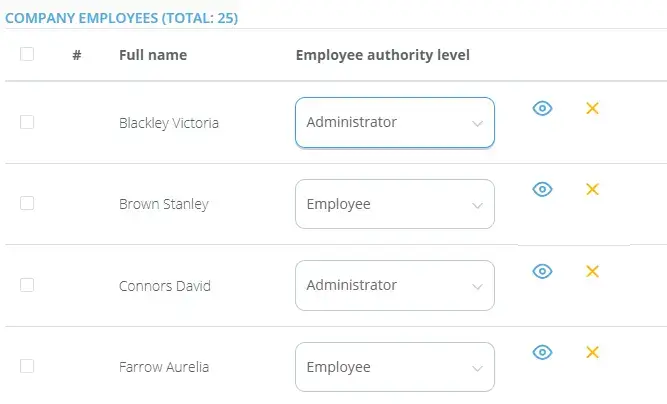The width and height of the screenshot is (667, 404).
Task: Select Brown Stanley's row checkbox
Action: point(27,203)
